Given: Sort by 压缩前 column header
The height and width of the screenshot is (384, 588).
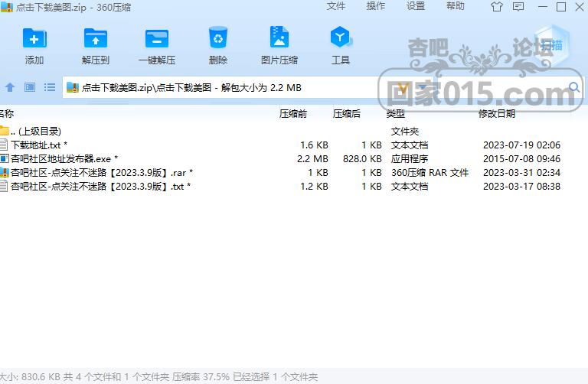Looking at the screenshot, I should 293,113.
